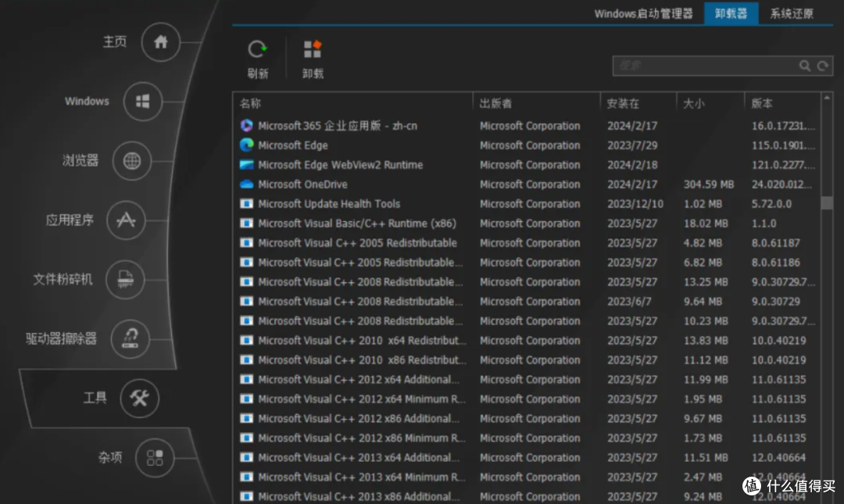Click OneDrive size 304.59 MB cell
844x504 pixels.
pos(708,184)
